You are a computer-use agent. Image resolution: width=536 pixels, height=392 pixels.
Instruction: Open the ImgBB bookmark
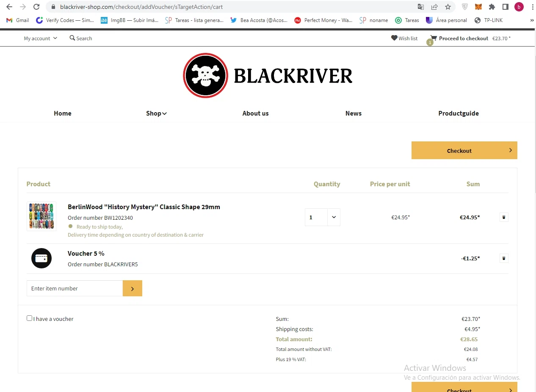click(130, 20)
